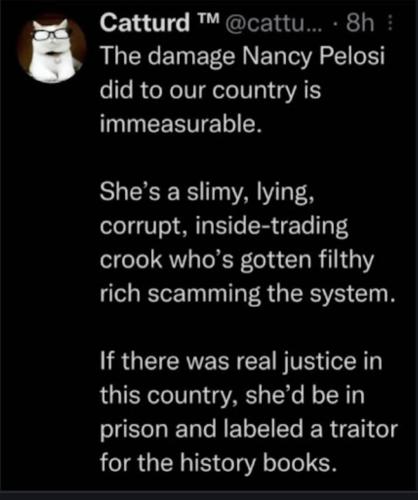This screenshot has width=418, height=500.
Task: Open the tweet's more options dots menu
Action: click(x=390, y=24)
